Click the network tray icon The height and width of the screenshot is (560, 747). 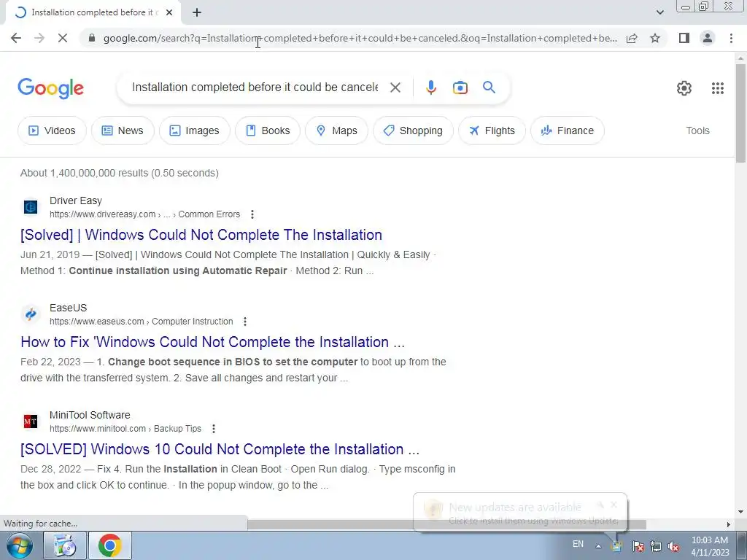click(656, 546)
